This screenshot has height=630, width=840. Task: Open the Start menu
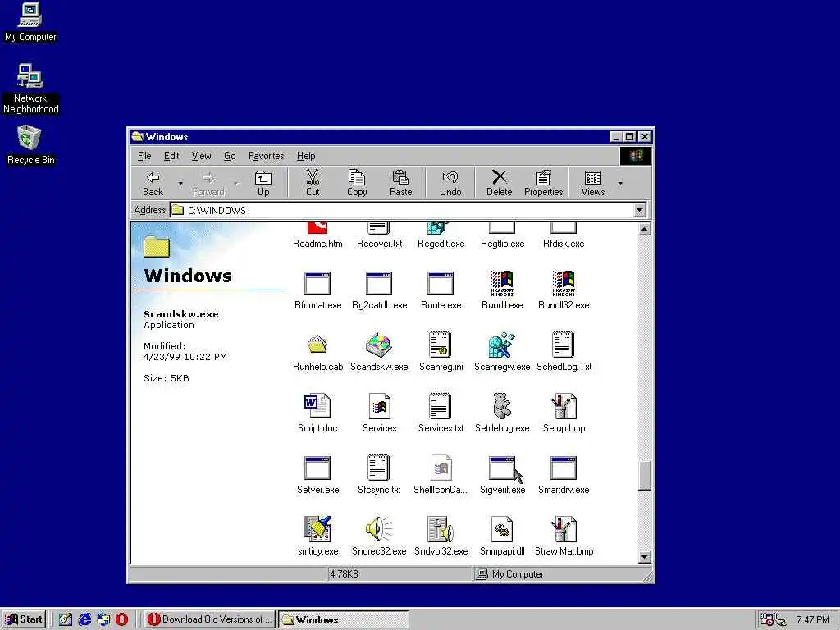(24, 619)
